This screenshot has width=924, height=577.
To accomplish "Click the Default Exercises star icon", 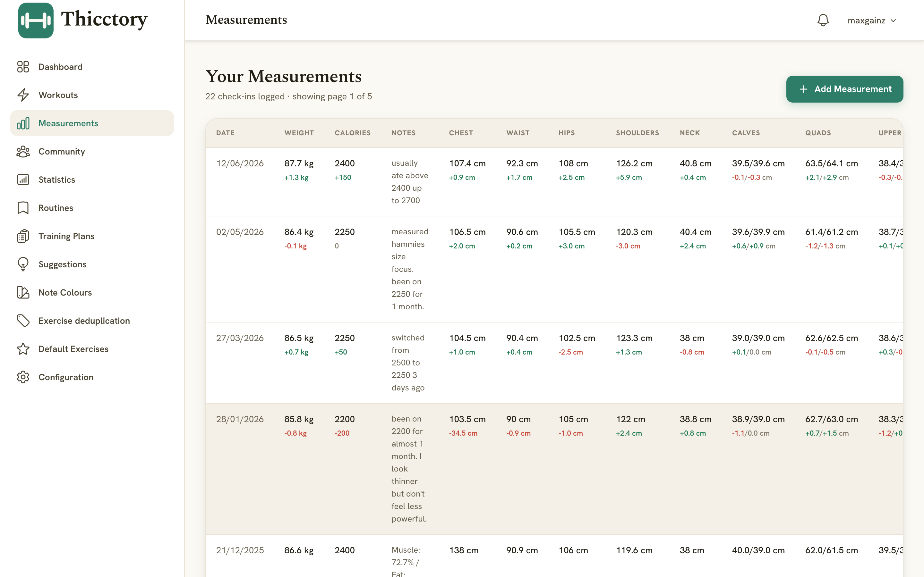I will coord(23,349).
